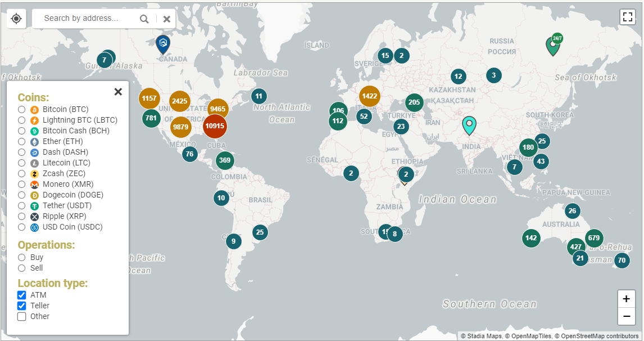Click the blue map pin in Canada
The image size is (644, 341).
pyautogui.click(x=163, y=43)
